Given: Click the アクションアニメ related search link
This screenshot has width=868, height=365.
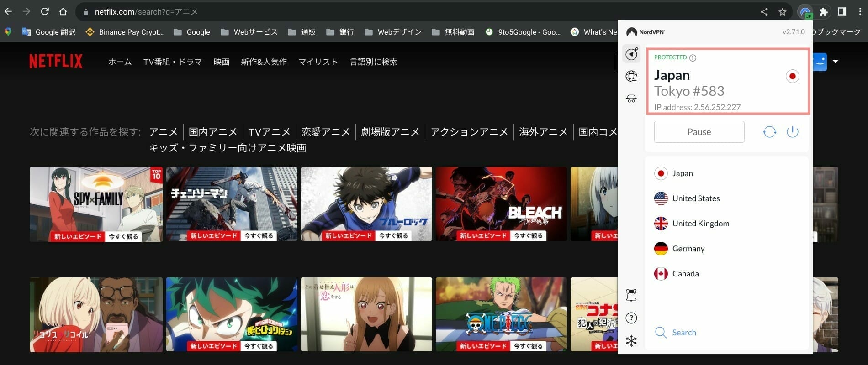Looking at the screenshot, I should [469, 132].
